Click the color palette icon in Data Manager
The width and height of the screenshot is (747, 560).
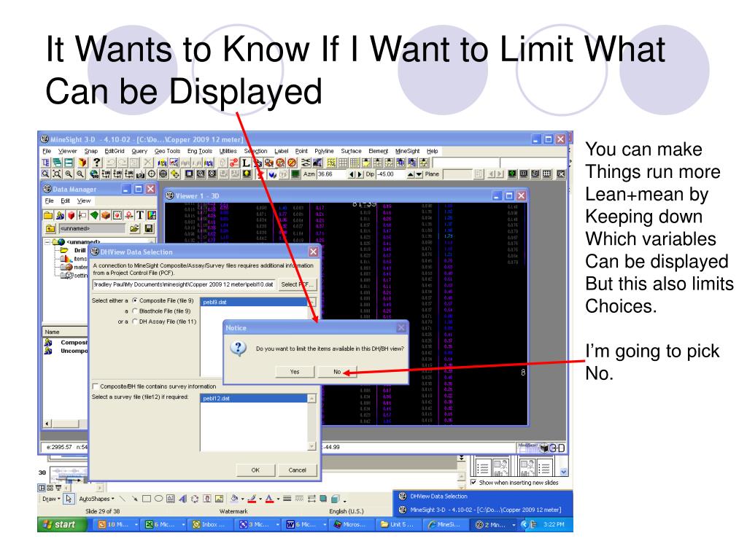[x=152, y=215]
